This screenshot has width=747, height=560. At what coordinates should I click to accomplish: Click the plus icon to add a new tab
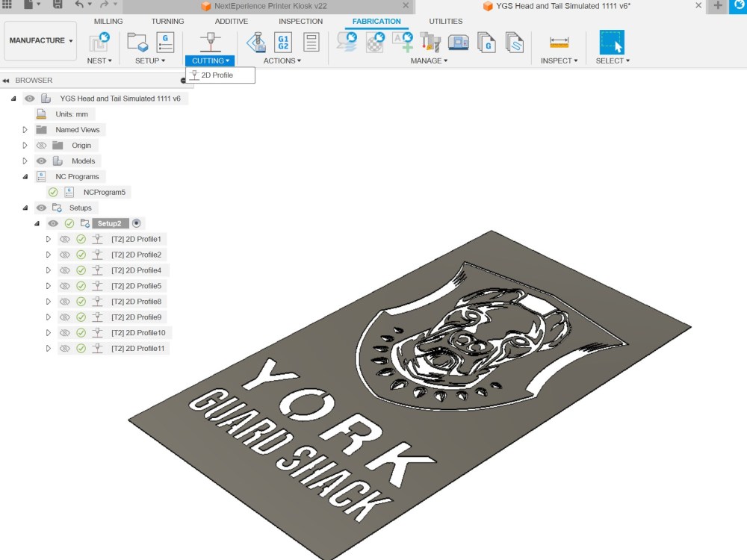717,6
